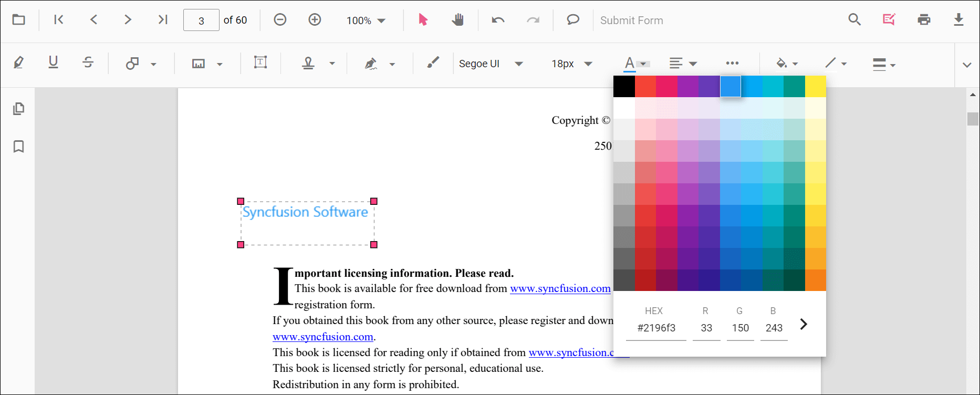
Task: Go to the previous page
Action: (93, 20)
